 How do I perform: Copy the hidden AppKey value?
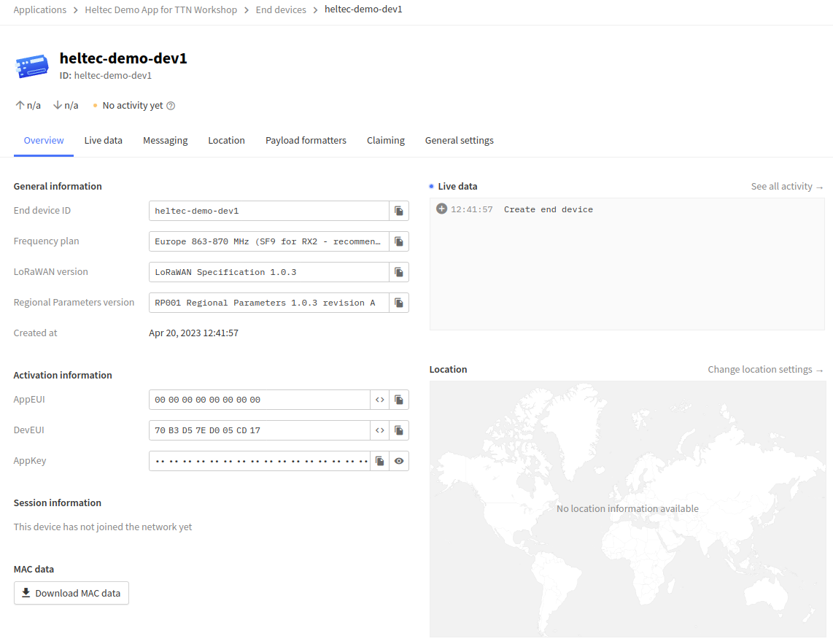tap(380, 461)
